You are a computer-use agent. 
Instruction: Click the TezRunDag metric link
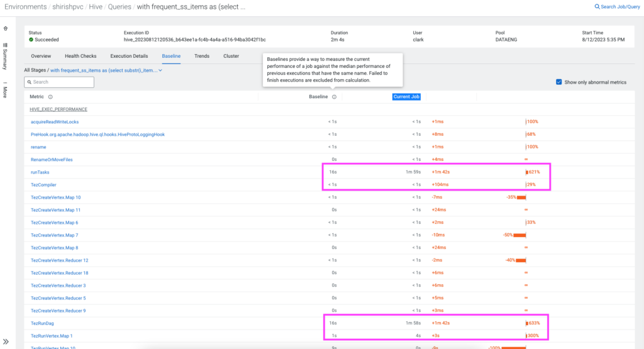click(42, 323)
